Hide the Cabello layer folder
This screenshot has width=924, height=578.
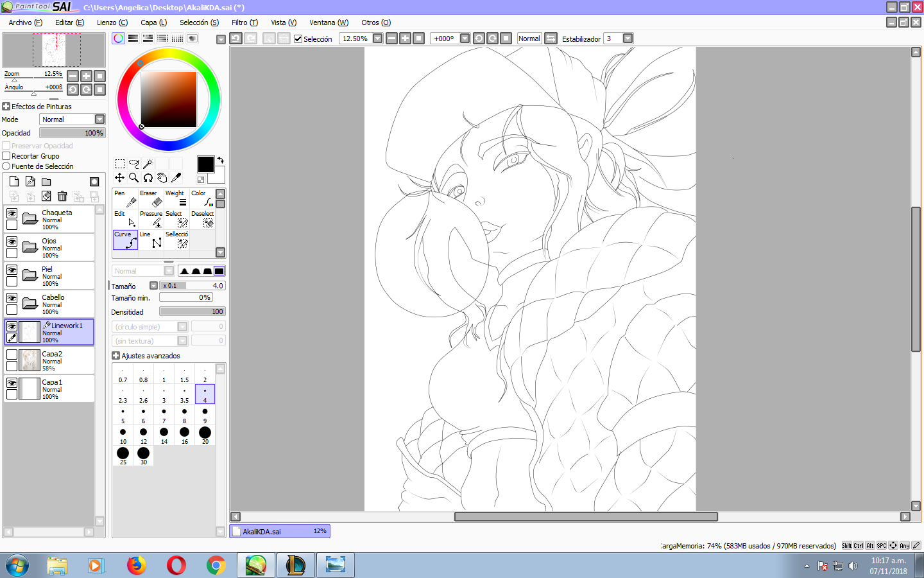[12, 298]
